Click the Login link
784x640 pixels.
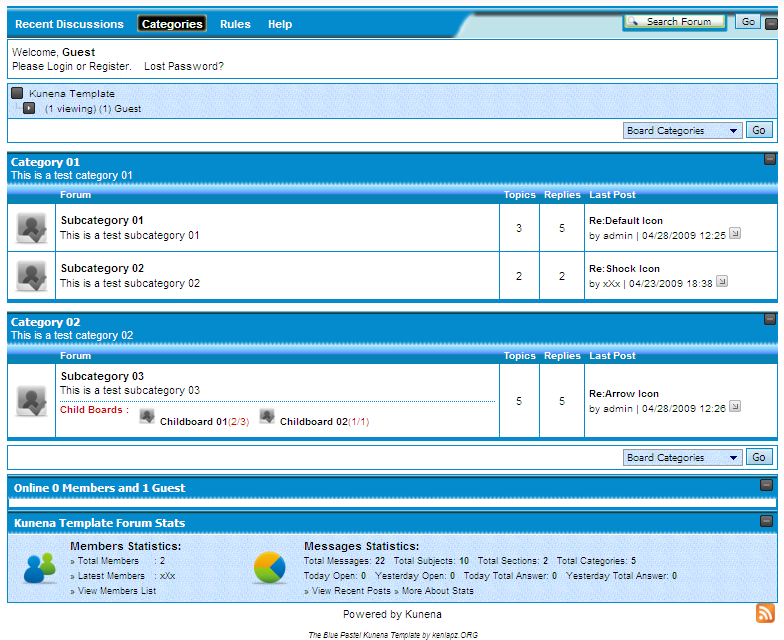59,66
